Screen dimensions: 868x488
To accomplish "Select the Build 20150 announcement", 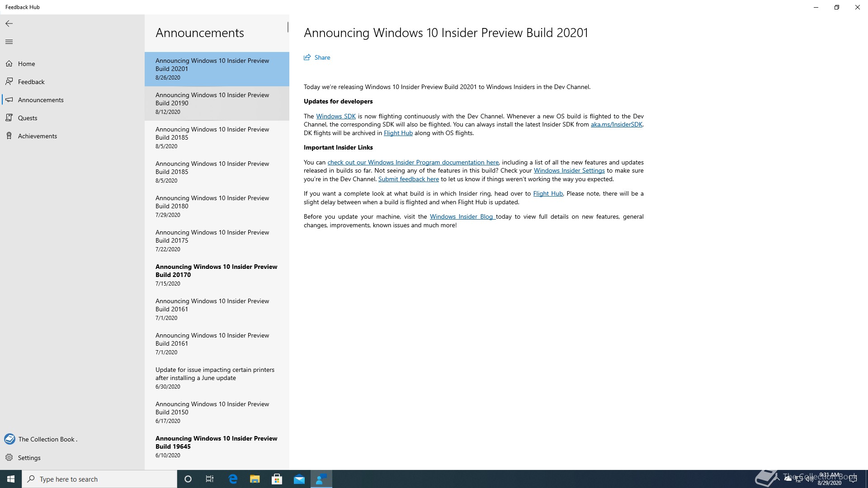I will 217,413.
